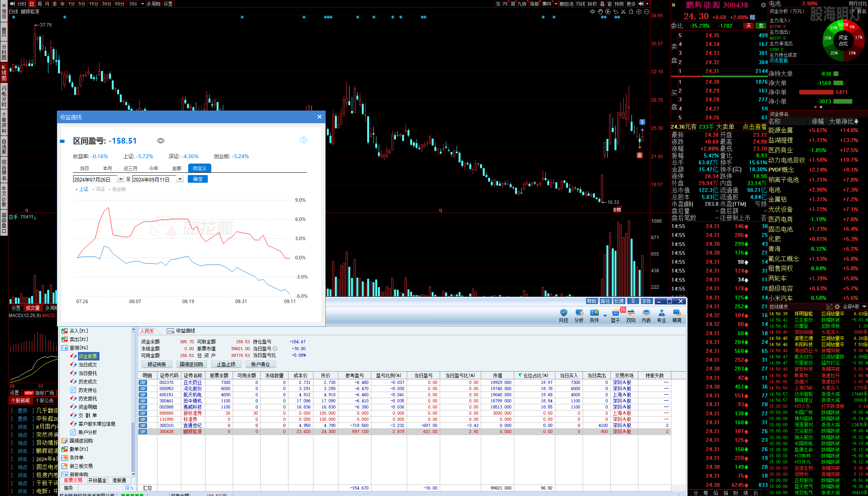Click the hand pan tool on chart toolbar
The width and height of the screenshot is (868, 496).
[x=600, y=12]
